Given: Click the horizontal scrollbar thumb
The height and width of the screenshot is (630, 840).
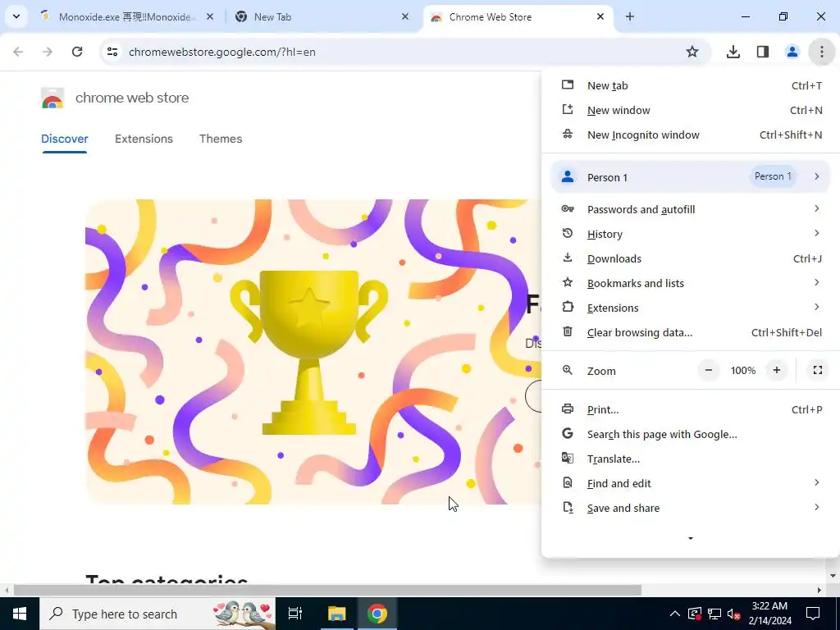Looking at the screenshot, I should click(327, 591).
